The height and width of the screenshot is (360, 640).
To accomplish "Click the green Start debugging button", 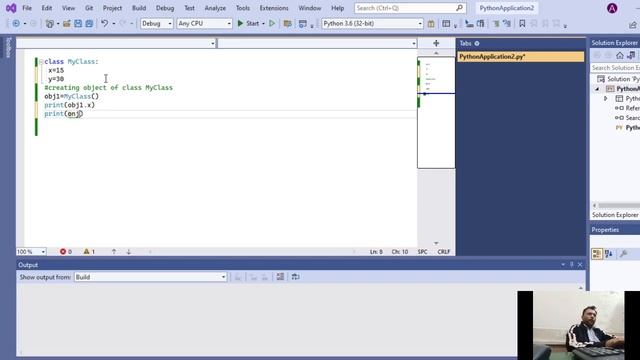I will [x=248, y=24].
